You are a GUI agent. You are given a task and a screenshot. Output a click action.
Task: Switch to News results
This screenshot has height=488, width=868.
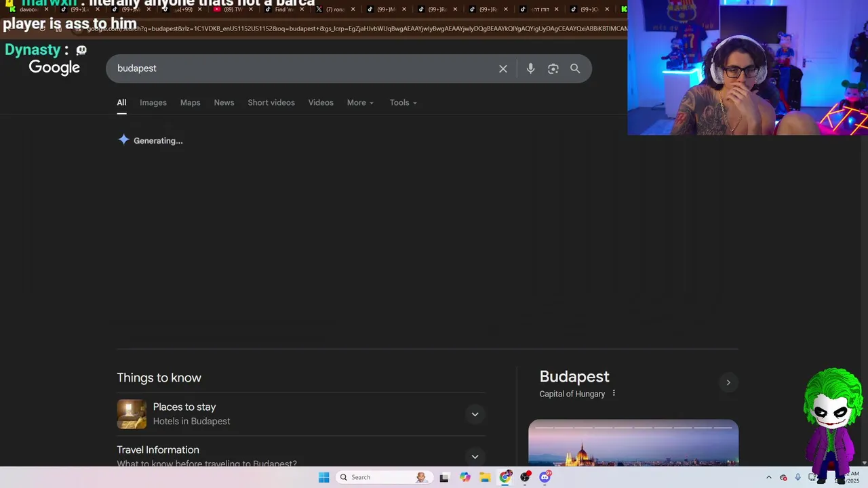[x=224, y=102]
